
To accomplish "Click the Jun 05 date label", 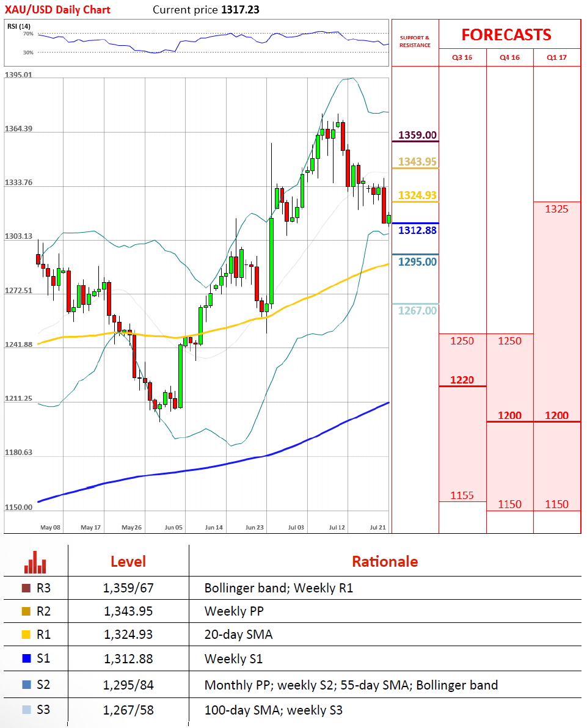I will (x=173, y=528).
